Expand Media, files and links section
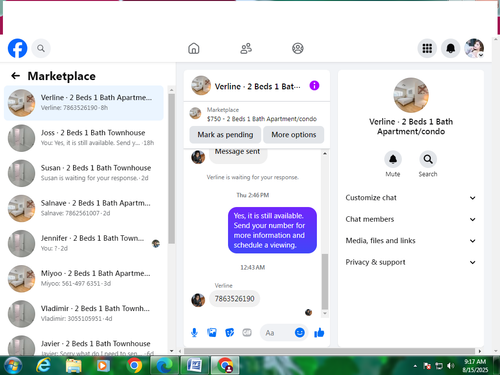 [411, 241]
